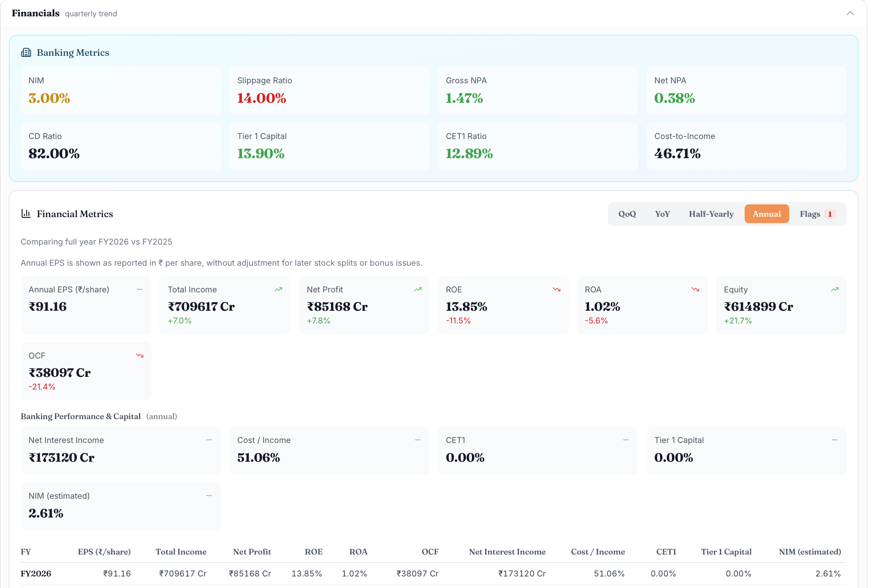
Task: Click the Annual EPS ₹91.16 value
Action: [47, 306]
